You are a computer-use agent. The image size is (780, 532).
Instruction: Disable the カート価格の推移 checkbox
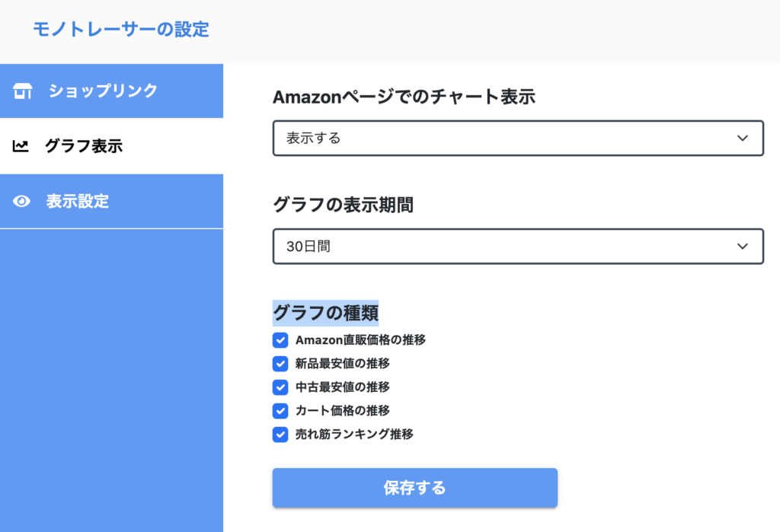(x=280, y=411)
